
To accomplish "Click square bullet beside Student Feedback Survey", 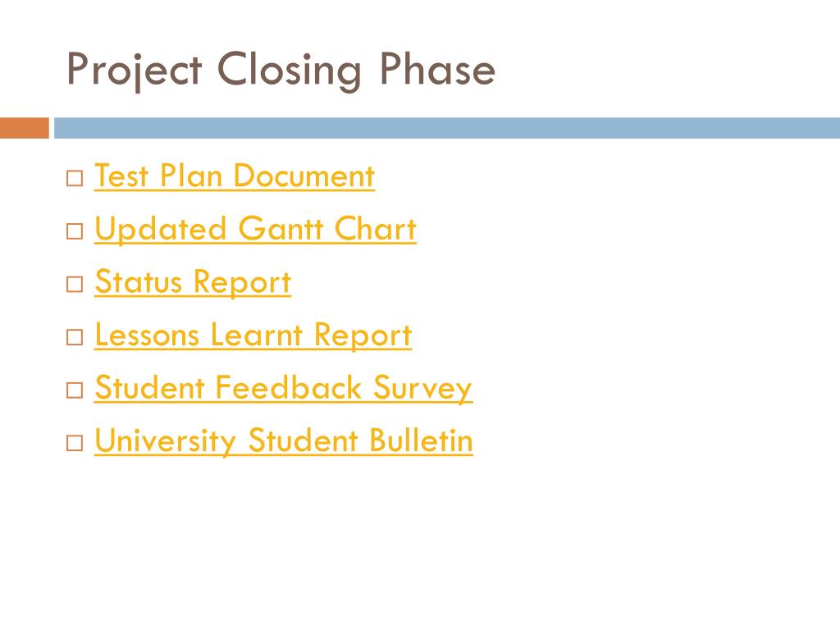I will point(75,390).
